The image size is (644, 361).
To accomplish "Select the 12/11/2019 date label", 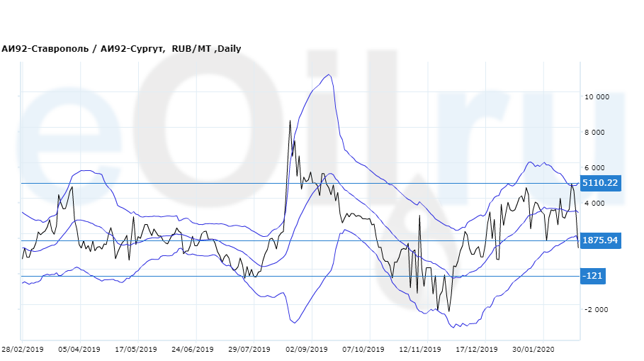I will [420, 350].
